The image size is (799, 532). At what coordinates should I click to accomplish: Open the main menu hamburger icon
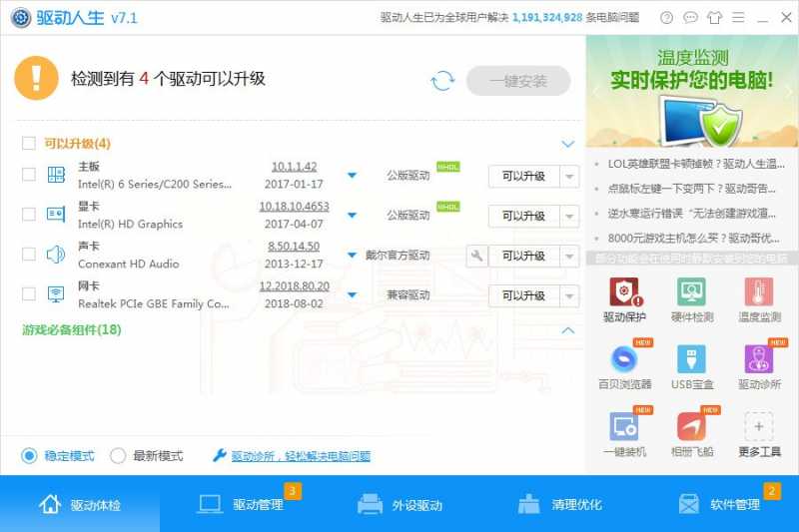[x=738, y=18]
